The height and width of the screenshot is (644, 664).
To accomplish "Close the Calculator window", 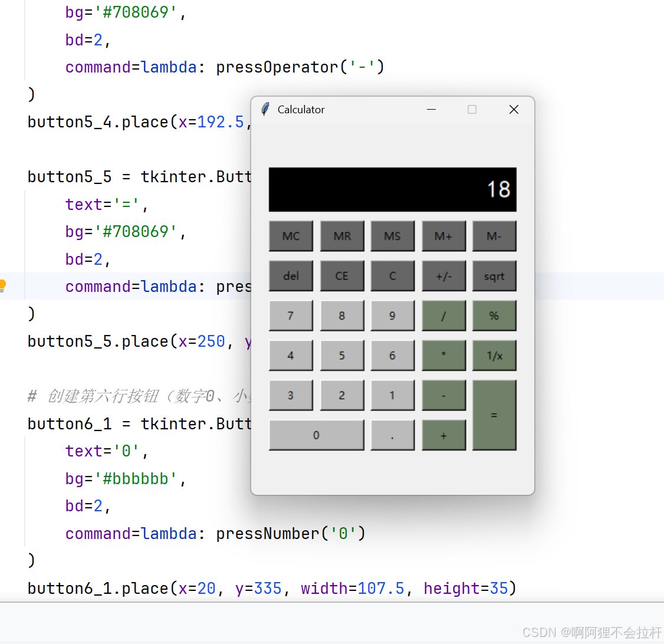I will coord(514,109).
